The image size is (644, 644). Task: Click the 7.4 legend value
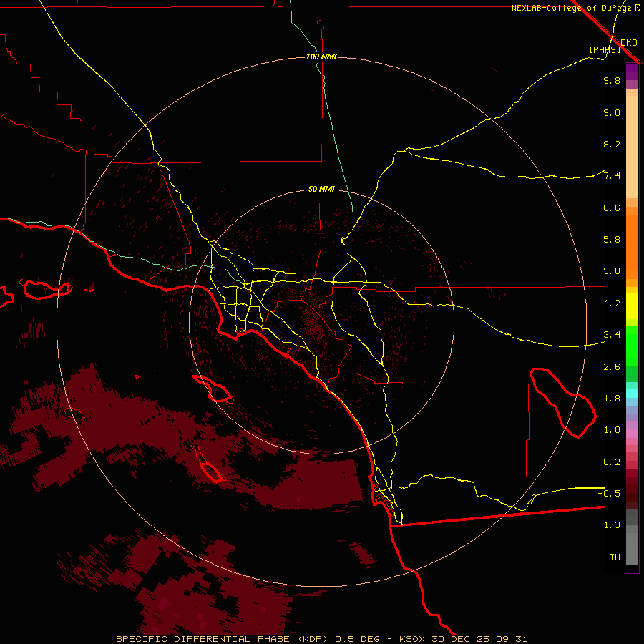[x=612, y=176]
